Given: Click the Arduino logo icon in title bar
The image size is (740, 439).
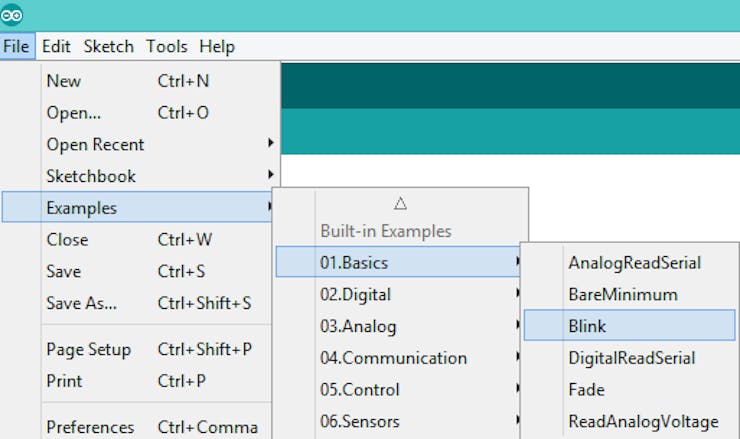Looking at the screenshot, I should (x=12, y=15).
